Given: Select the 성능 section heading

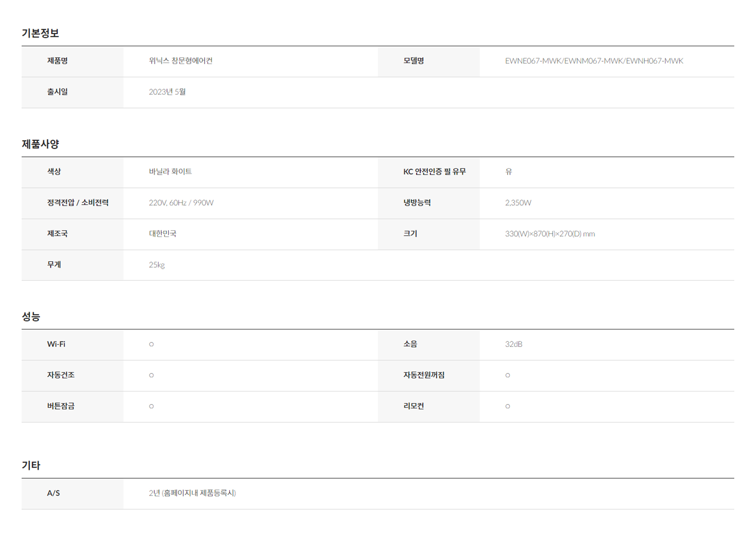Looking at the screenshot, I should 31,316.
